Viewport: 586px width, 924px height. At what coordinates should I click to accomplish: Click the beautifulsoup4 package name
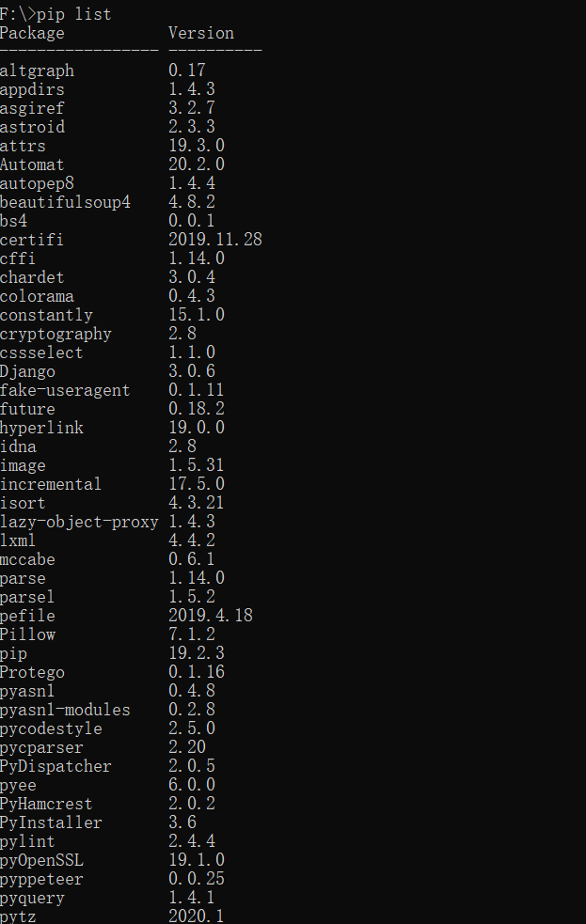coord(65,203)
